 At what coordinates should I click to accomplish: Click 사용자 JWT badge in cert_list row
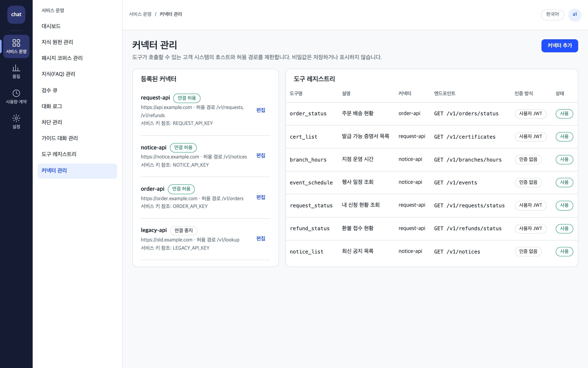tap(531, 137)
